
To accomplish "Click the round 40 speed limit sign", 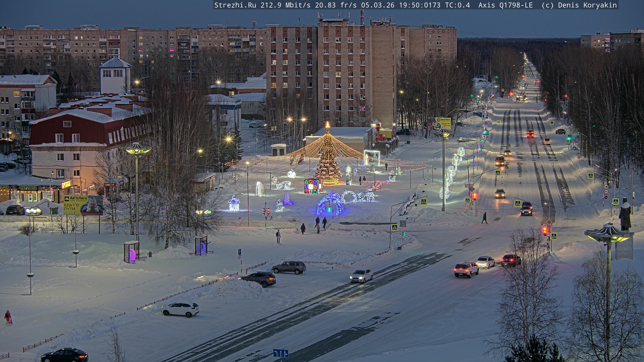I will pos(606,192).
